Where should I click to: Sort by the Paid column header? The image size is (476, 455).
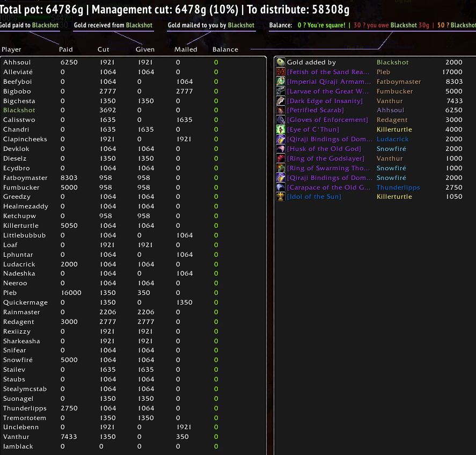[x=66, y=49]
